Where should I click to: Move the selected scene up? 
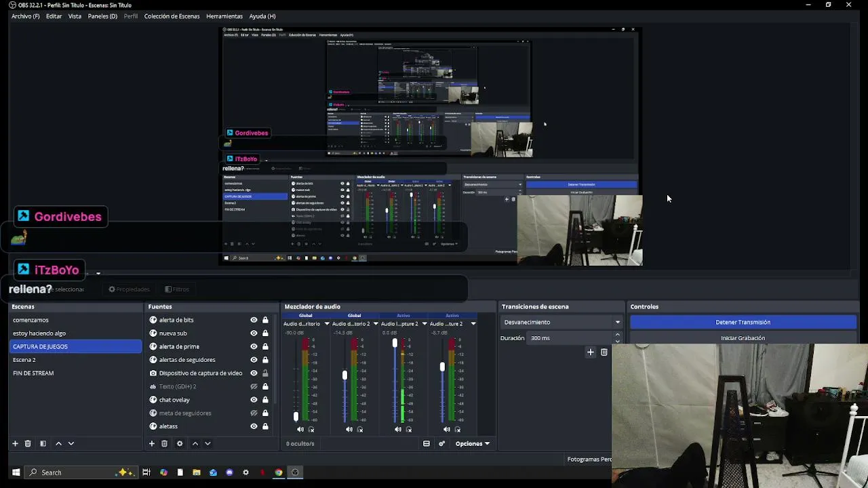pos(58,443)
